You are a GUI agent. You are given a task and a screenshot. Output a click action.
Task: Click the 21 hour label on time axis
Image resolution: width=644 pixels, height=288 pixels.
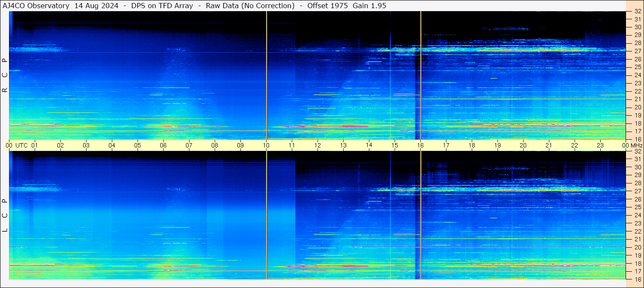tap(549, 145)
